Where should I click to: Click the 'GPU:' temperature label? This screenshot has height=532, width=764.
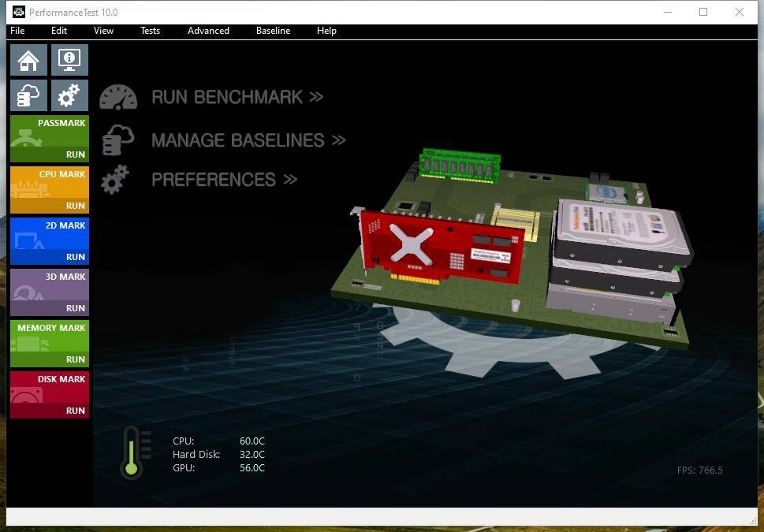(184, 467)
